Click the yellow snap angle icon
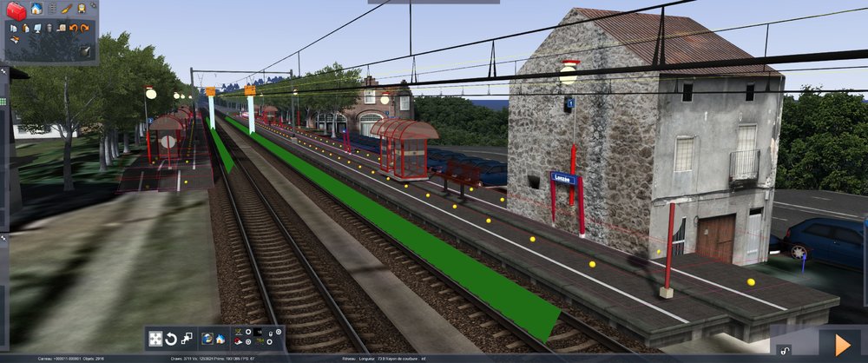Image resolution: width=868 pixels, height=363 pixels. (x=239, y=332)
